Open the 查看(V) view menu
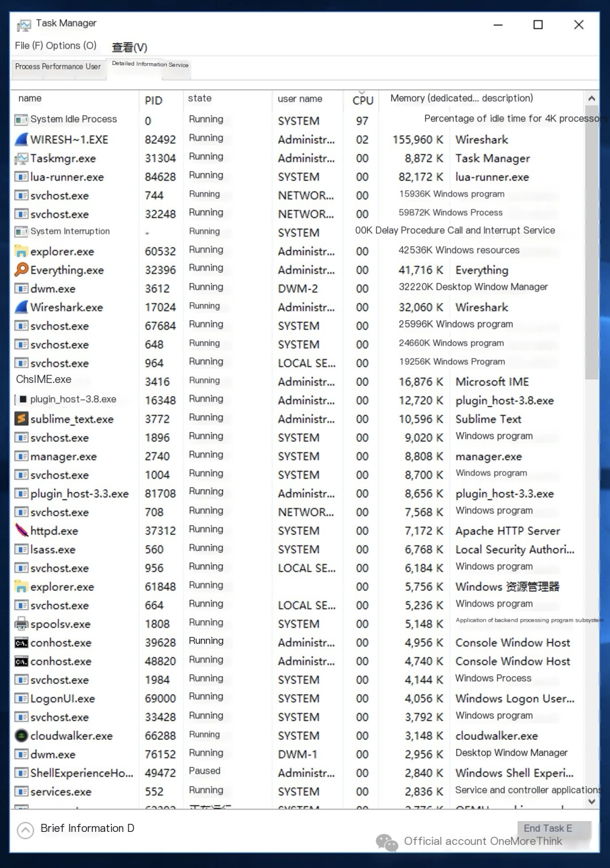The width and height of the screenshot is (610, 868). [x=129, y=47]
